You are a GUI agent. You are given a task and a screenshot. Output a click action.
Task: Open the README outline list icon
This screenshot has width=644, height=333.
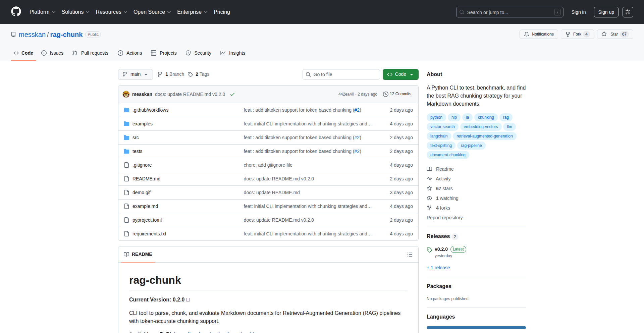(410, 255)
